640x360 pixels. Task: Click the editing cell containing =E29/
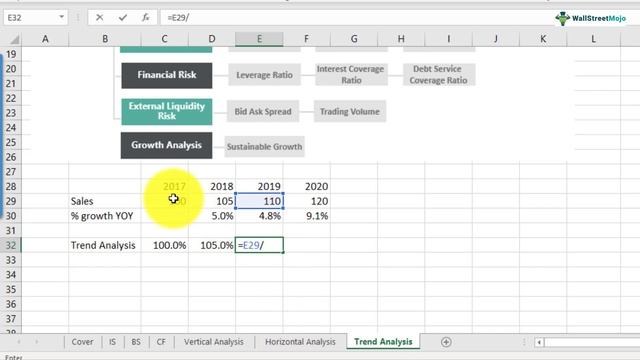259,245
